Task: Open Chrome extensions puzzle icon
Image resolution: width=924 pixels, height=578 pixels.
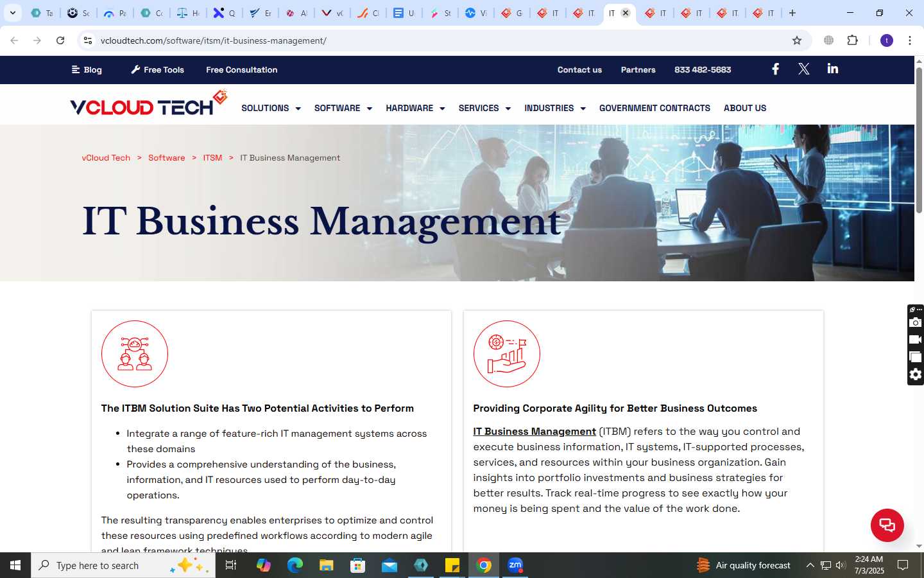Action: [852, 40]
